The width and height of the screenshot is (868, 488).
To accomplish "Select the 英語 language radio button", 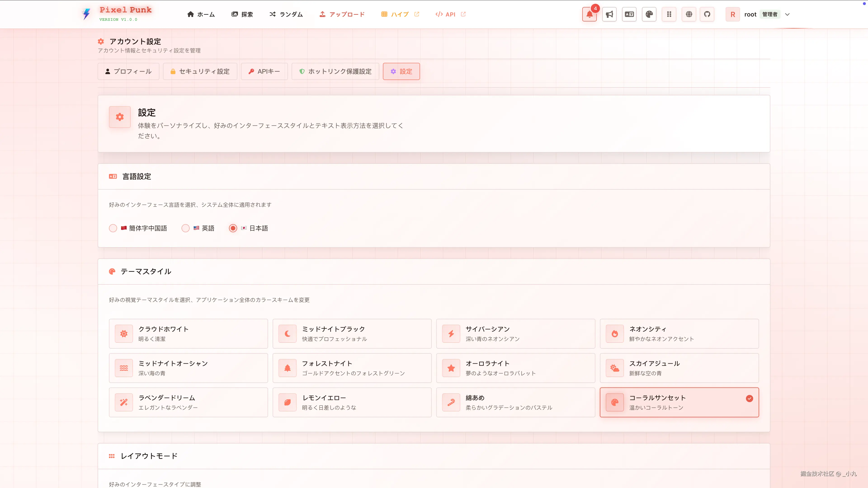I will [x=185, y=228].
